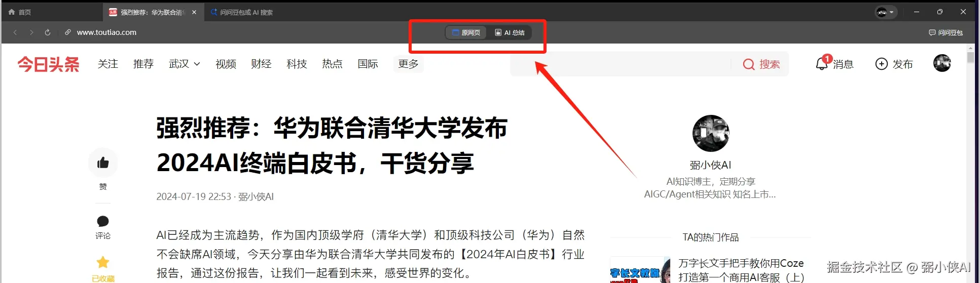Image resolution: width=980 pixels, height=283 pixels.
Task: Click the page vertical scrollbar thumb
Action: click(x=970, y=57)
